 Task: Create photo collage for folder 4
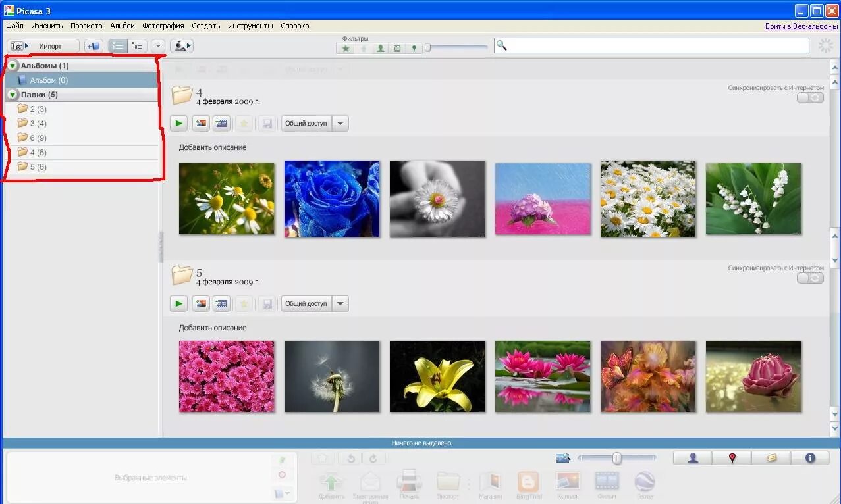pyautogui.click(x=200, y=123)
